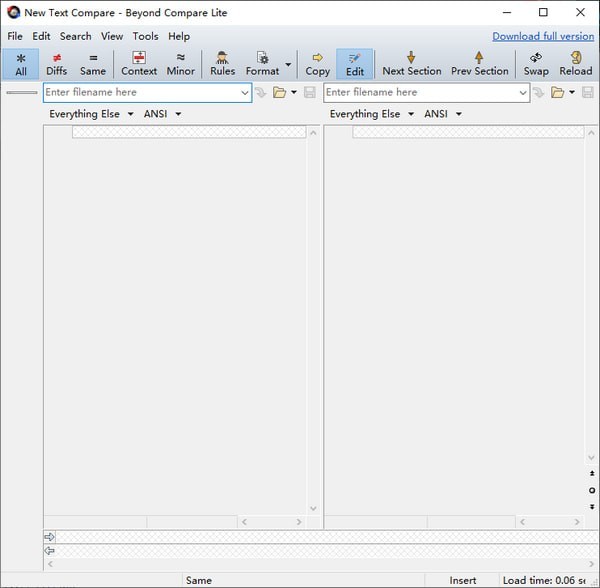Image resolution: width=600 pixels, height=588 pixels.
Task: Click right pane vertical scrollbar down arrow
Action: tap(592, 458)
